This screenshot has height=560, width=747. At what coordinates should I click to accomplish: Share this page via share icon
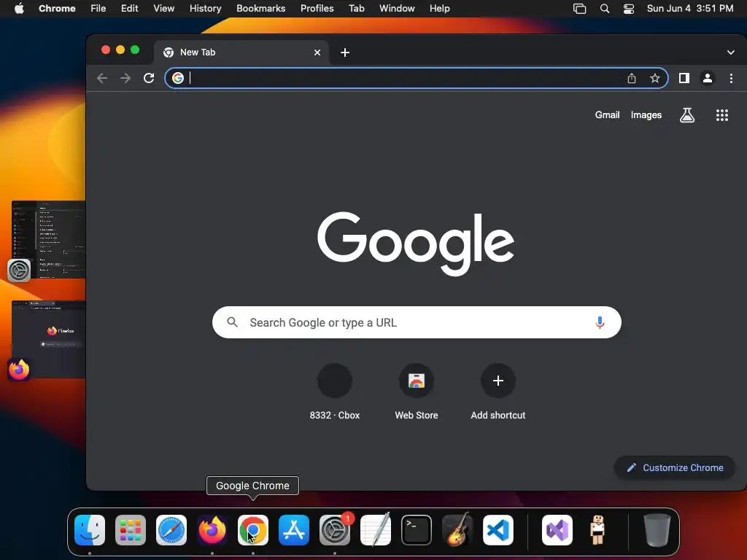click(632, 78)
